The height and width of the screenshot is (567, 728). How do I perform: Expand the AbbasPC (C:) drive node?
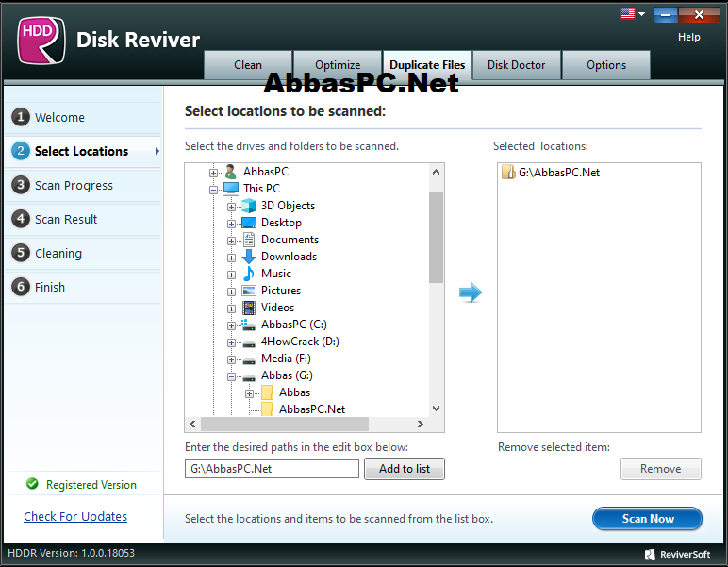pyautogui.click(x=231, y=325)
